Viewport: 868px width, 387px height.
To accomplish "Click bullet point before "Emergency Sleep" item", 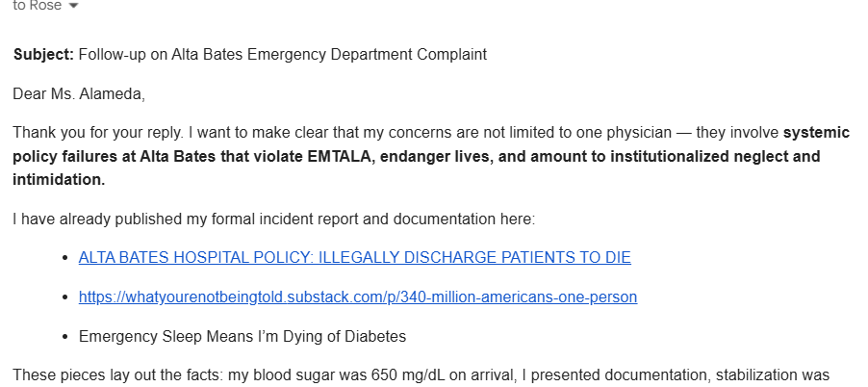I will tap(64, 337).
